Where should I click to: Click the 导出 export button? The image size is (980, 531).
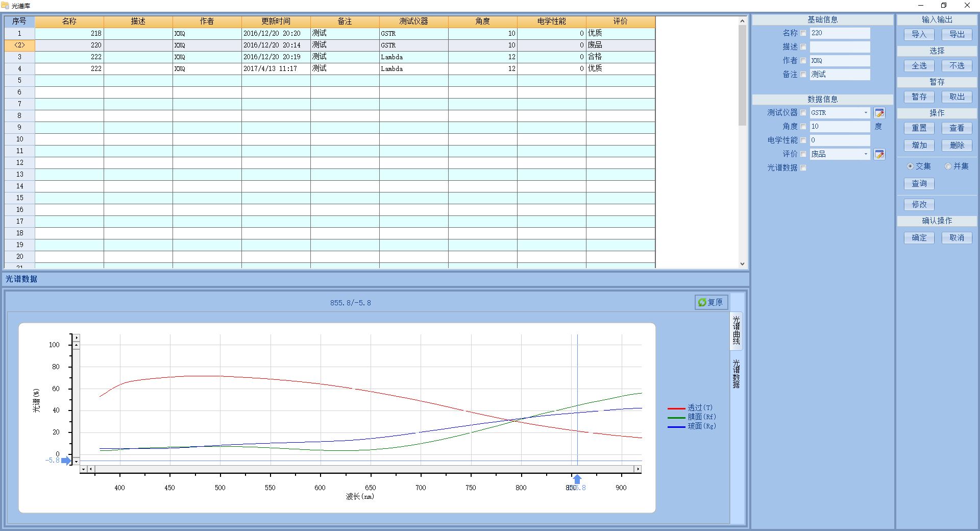(957, 35)
